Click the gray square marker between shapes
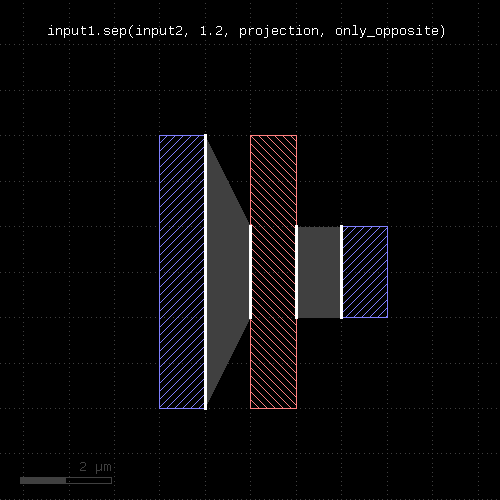This screenshot has height=500, width=500. point(319,272)
